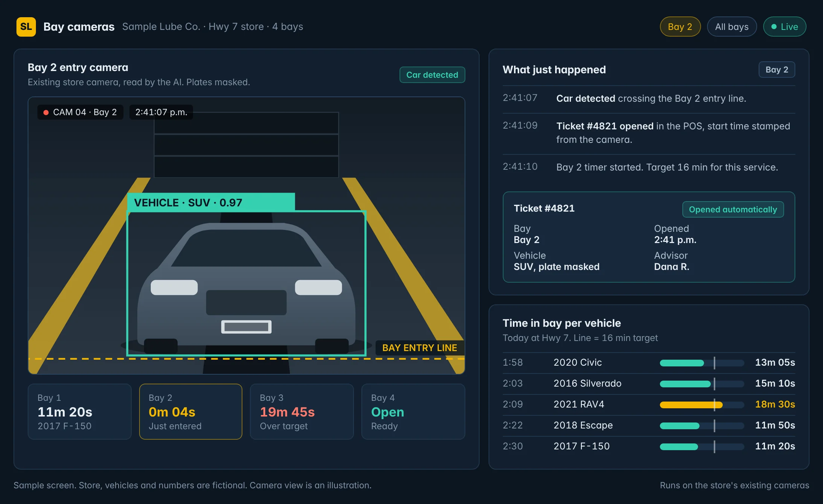
Task: Click advisor name Dana R.
Action: (x=671, y=267)
